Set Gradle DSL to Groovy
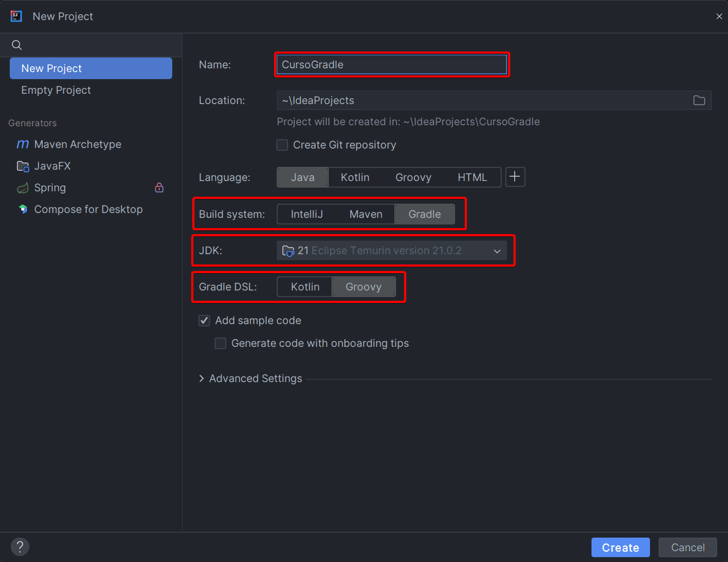 tap(363, 287)
